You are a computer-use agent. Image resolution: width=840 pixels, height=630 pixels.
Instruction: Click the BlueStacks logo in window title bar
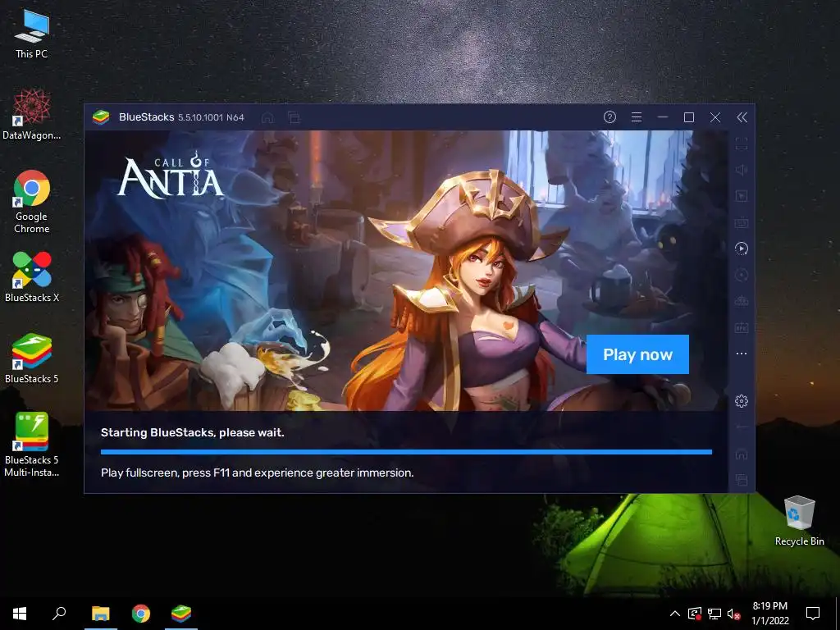(101, 116)
